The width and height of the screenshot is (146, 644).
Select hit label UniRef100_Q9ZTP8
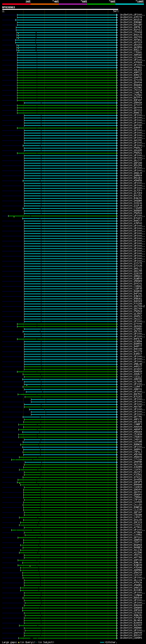[x=131, y=37]
